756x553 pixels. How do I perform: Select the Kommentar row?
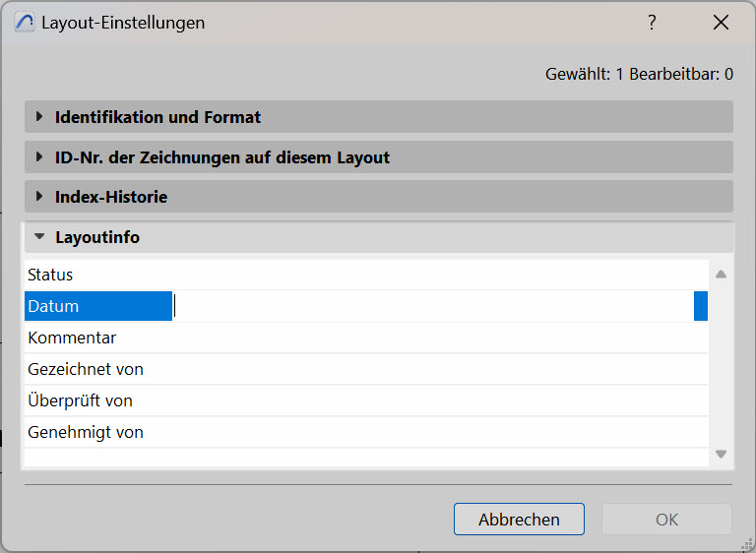[366, 338]
